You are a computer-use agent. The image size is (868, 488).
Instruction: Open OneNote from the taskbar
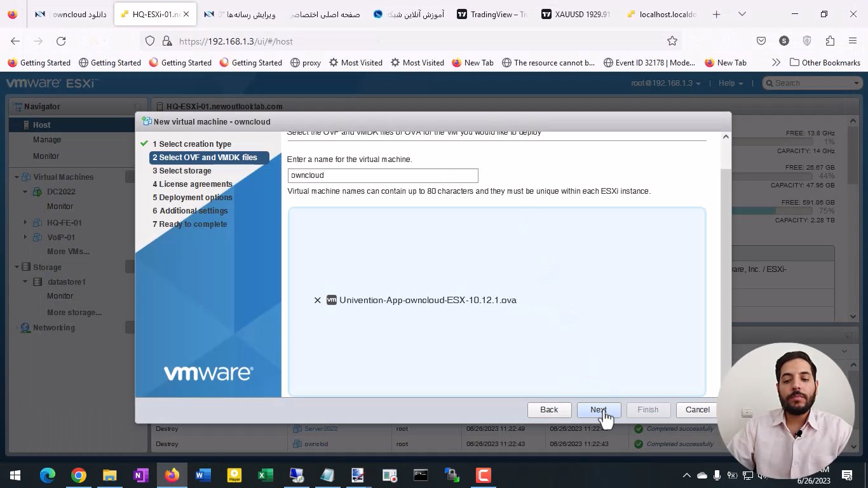click(141, 475)
